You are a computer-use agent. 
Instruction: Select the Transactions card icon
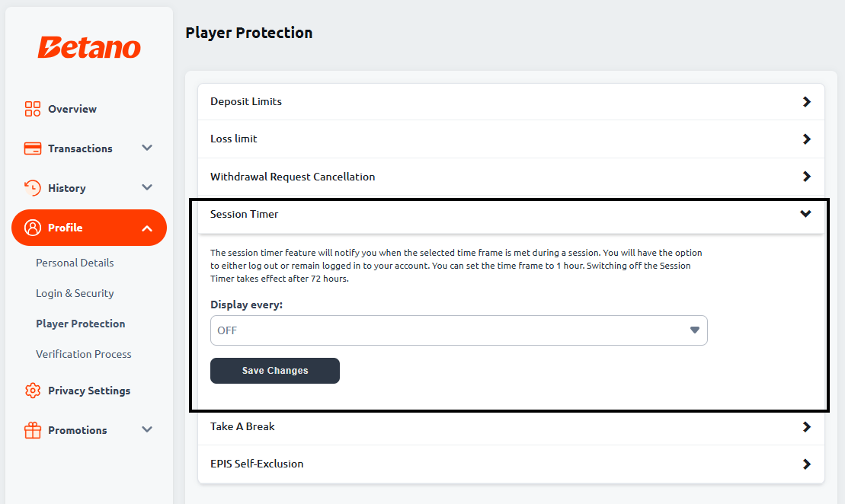[32, 148]
